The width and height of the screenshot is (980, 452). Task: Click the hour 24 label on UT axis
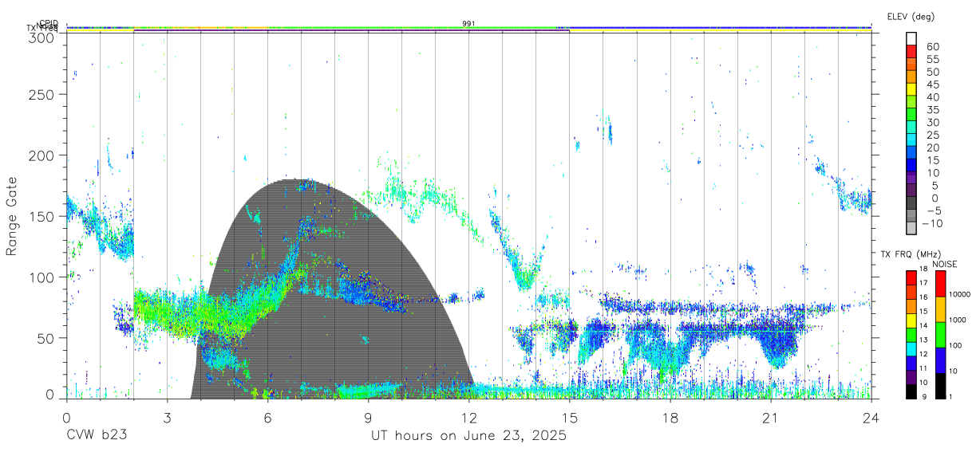(871, 417)
